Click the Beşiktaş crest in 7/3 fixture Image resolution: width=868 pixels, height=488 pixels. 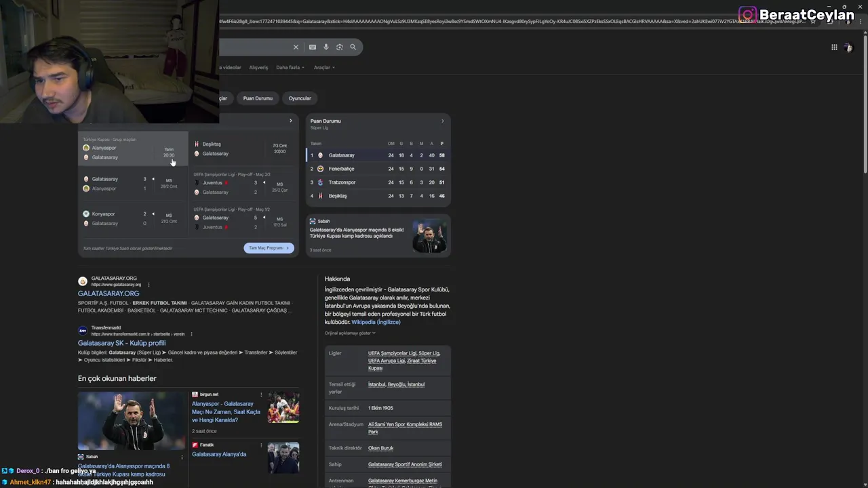pyautogui.click(x=197, y=144)
